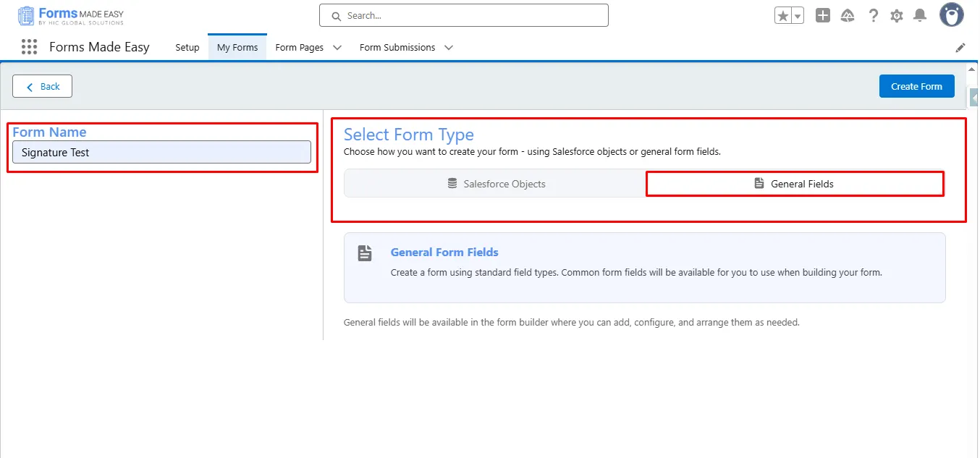Select General Fields form type
Image resolution: width=980 pixels, height=458 pixels.
795,184
